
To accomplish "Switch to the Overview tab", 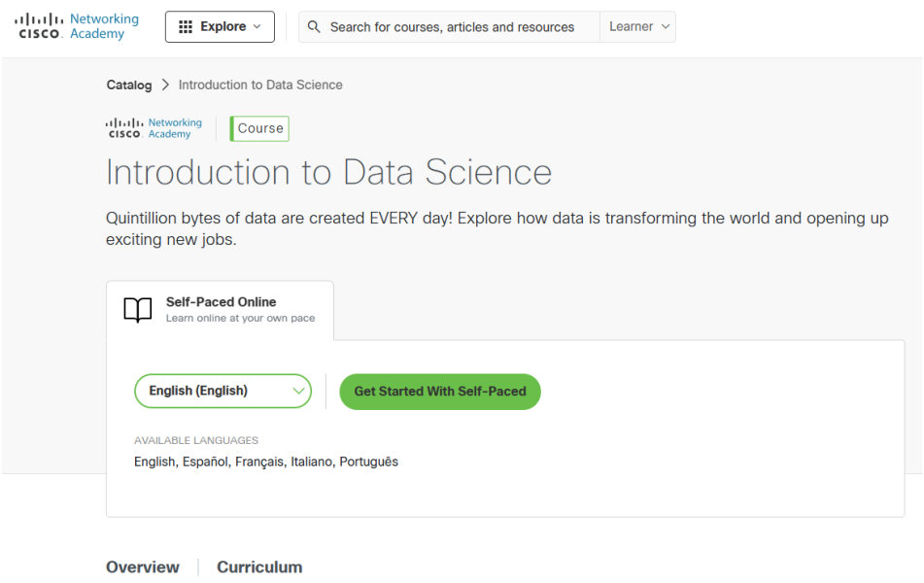I will click(143, 567).
